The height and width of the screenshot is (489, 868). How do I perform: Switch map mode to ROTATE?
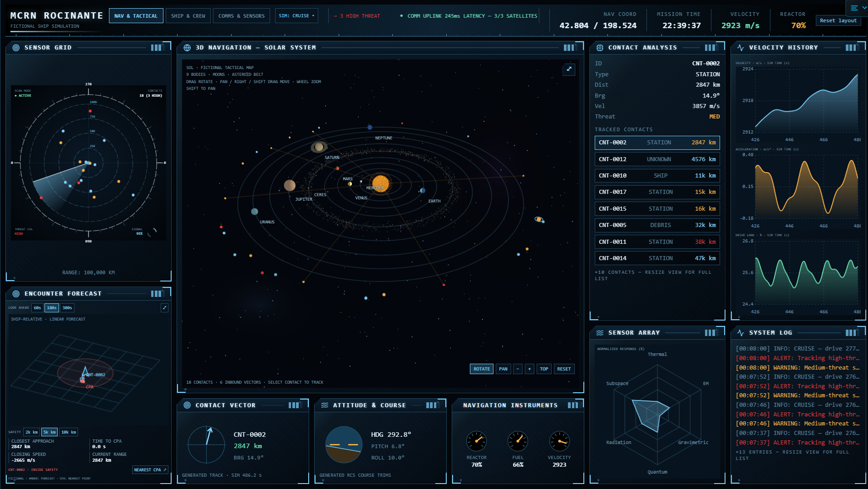tap(482, 369)
